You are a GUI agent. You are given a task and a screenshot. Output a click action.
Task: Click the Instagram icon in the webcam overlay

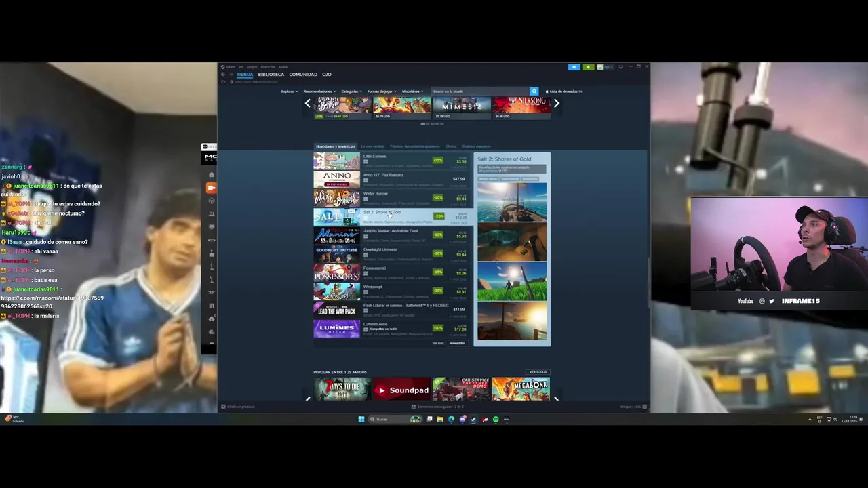762,301
